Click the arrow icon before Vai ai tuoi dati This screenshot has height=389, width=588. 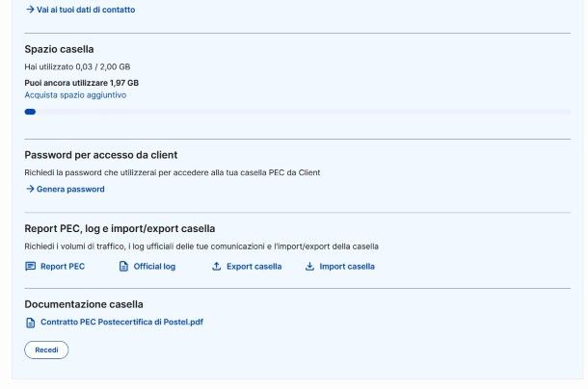(x=30, y=10)
